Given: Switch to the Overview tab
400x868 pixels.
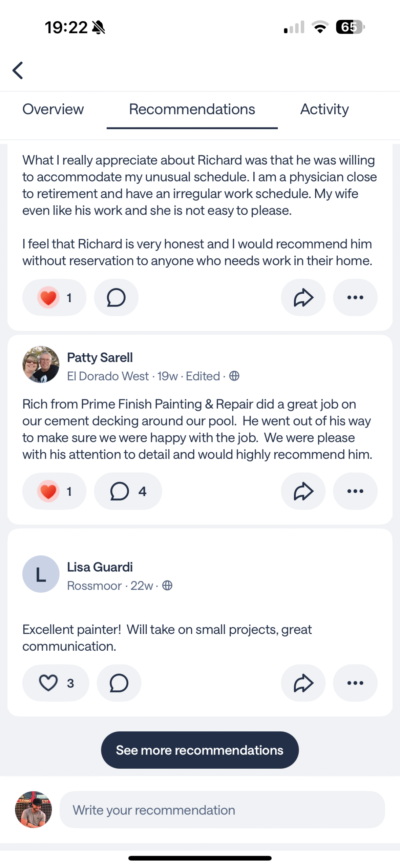Looking at the screenshot, I should (53, 110).
